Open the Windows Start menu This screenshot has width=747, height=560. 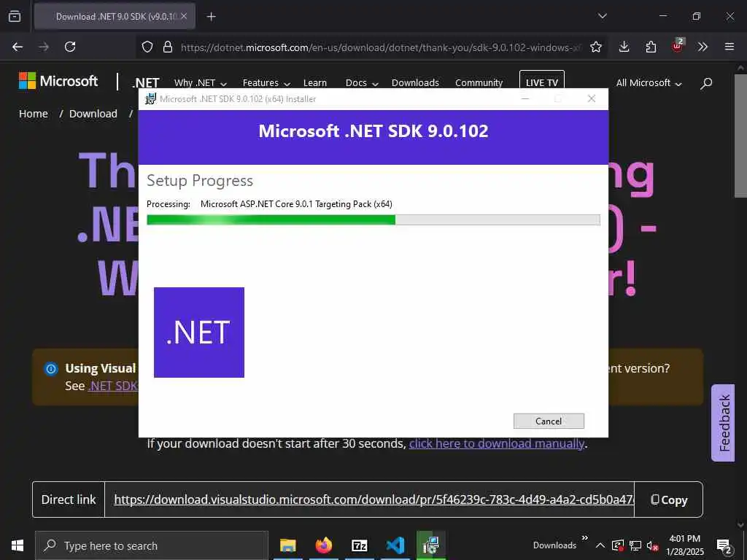coord(18,545)
